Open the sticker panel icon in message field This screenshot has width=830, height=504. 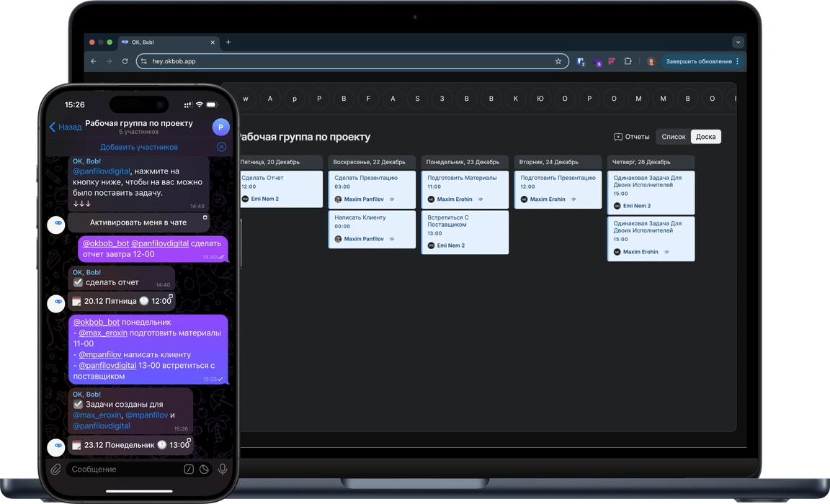[204, 469]
